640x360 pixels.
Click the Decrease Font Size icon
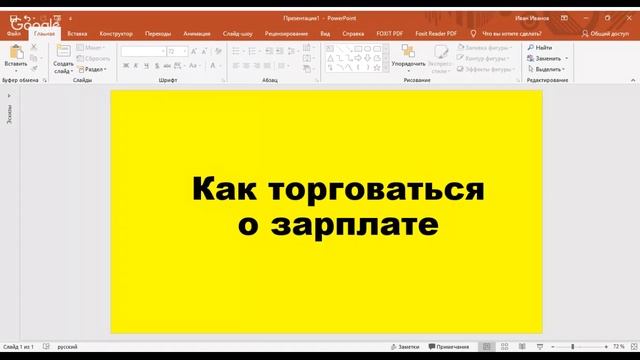204,51
